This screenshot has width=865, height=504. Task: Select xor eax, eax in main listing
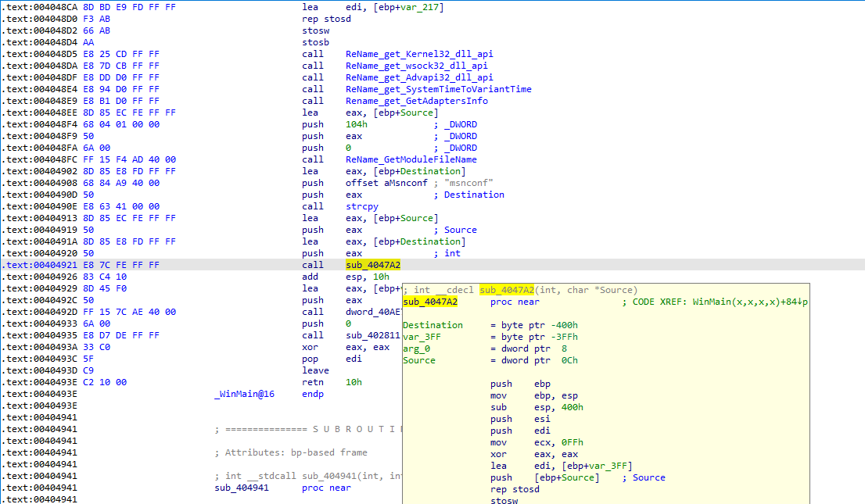point(346,347)
